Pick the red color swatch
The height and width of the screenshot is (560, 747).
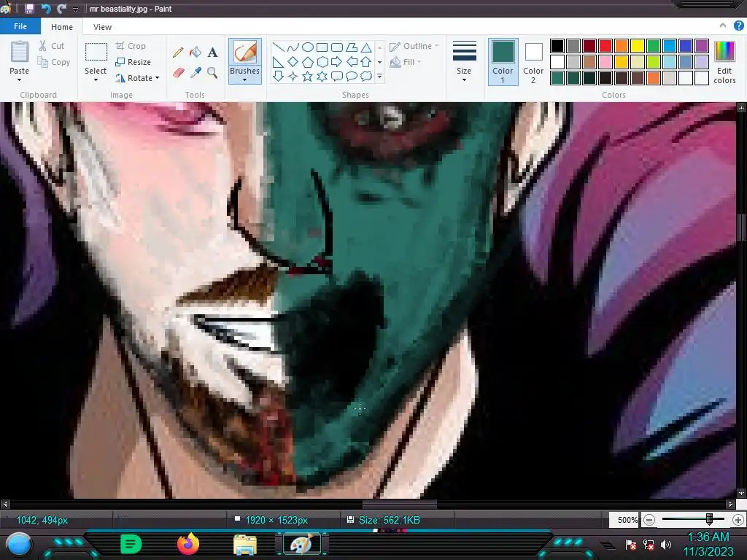[605, 46]
